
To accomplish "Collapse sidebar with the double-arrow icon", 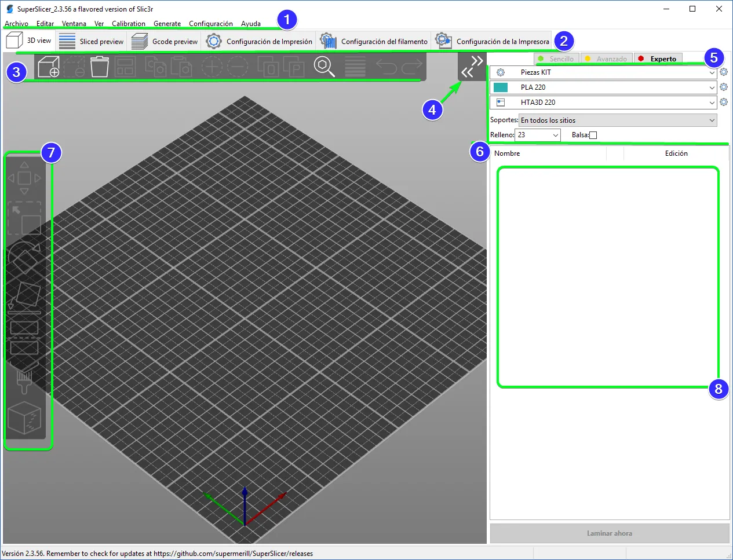I will [472, 67].
